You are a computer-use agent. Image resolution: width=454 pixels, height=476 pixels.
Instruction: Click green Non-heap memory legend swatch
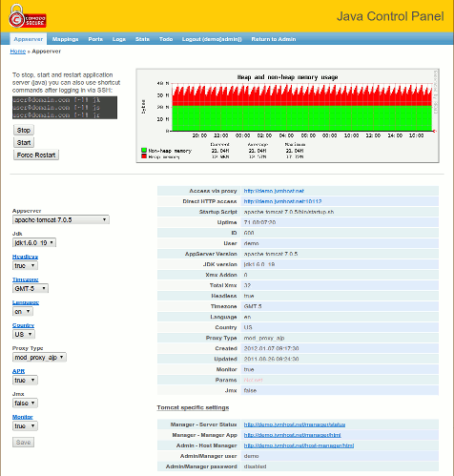144,150
